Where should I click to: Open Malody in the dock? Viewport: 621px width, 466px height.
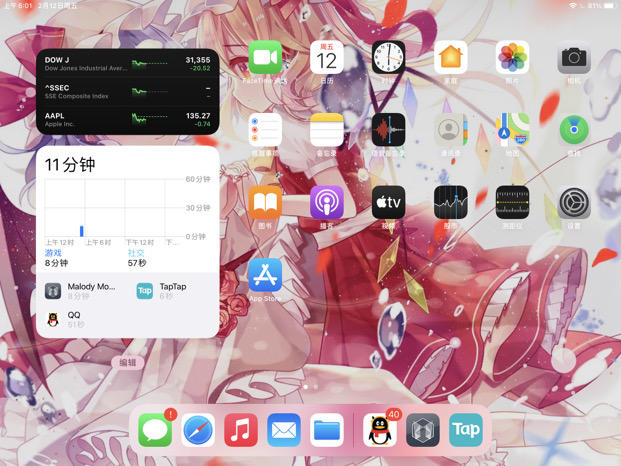click(x=423, y=430)
